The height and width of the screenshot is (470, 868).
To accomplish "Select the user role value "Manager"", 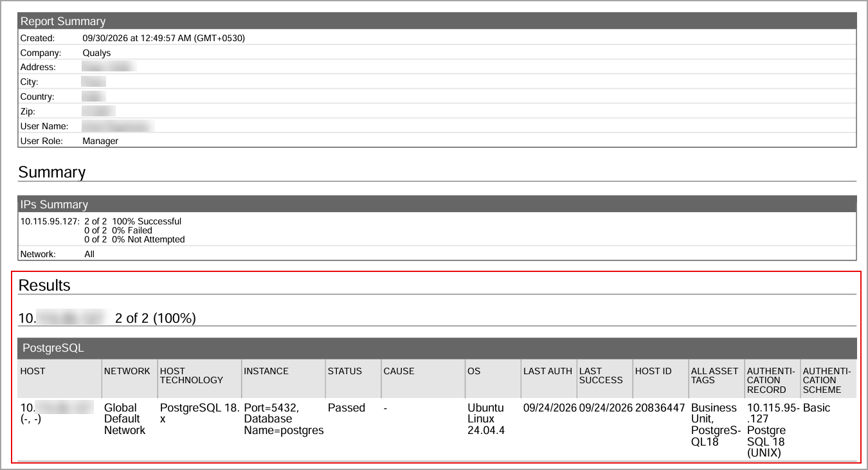I will point(100,141).
